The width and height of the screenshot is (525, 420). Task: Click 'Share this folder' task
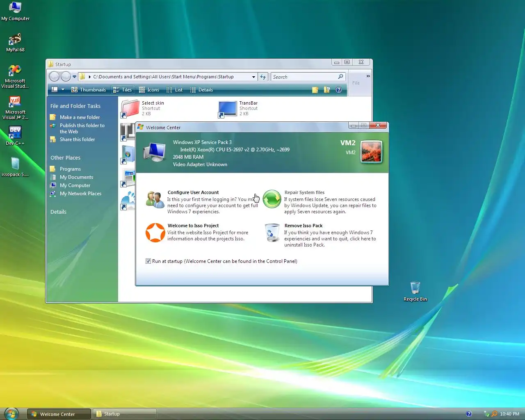pyautogui.click(x=77, y=139)
